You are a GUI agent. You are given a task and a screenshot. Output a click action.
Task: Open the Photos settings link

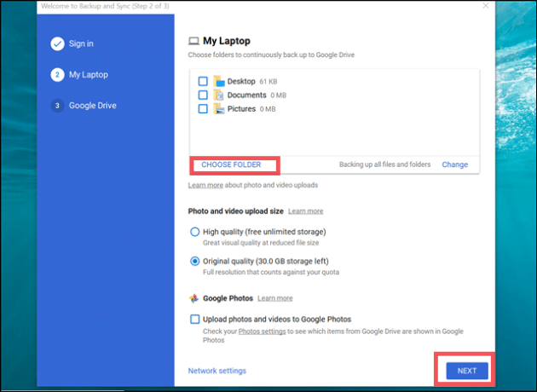pos(262,331)
